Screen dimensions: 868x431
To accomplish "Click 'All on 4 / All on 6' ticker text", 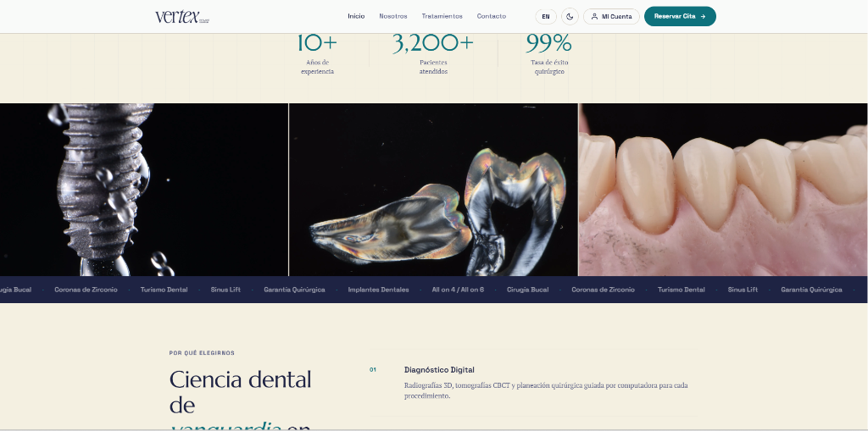I will point(458,290).
